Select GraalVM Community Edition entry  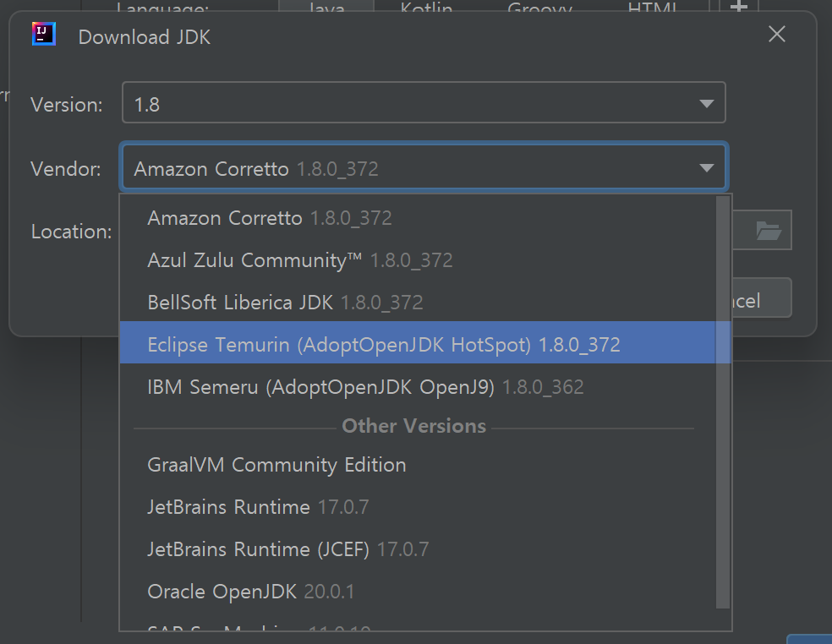[419, 465]
